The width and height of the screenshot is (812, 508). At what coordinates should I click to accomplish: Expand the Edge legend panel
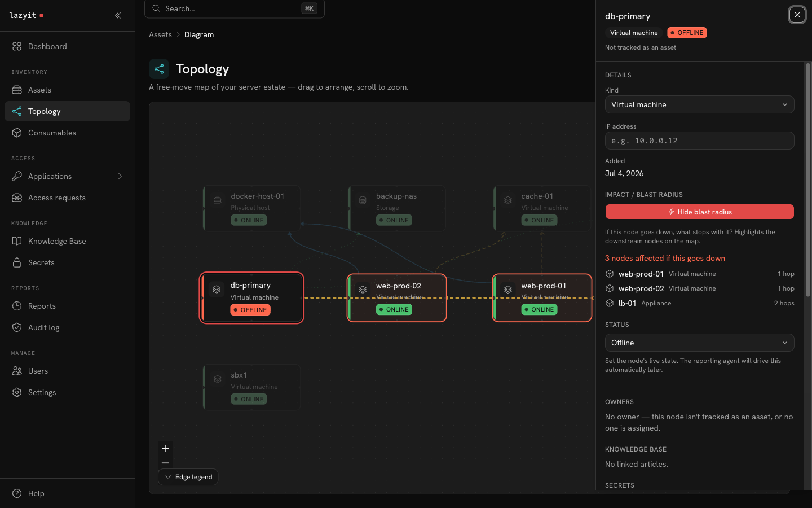[x=188, y=477]
